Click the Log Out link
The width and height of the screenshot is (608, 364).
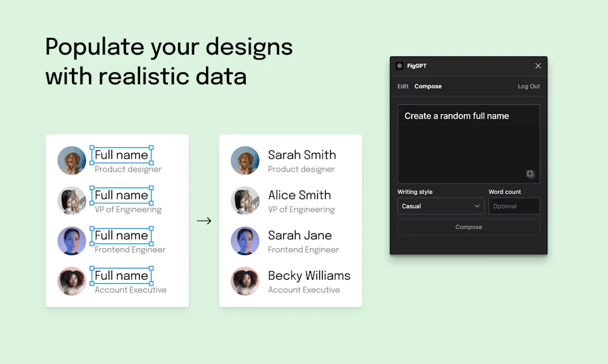click(x=528, y=86)
